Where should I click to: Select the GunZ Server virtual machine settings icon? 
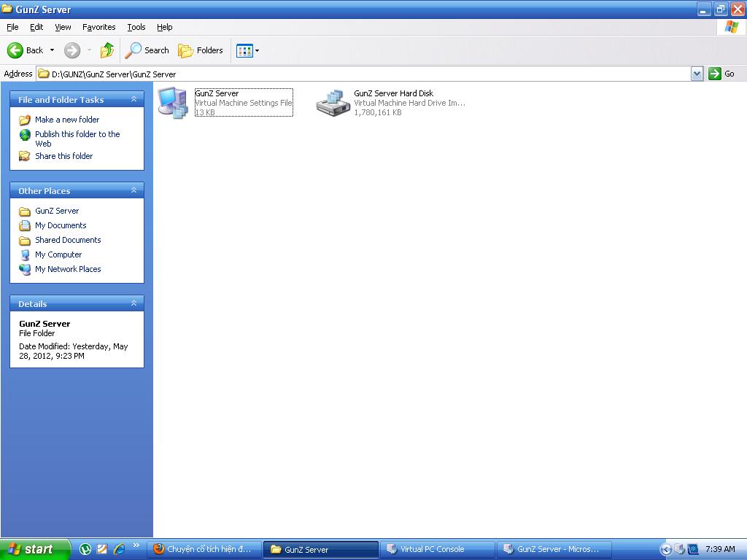[x=173, y=102]
